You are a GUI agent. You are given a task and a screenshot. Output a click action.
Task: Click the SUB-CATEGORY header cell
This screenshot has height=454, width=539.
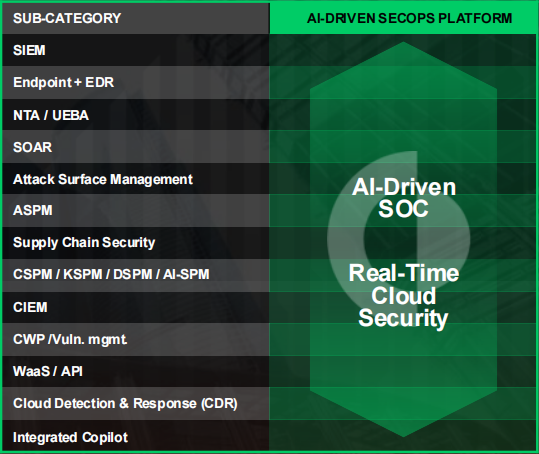[x=136, y=18]
